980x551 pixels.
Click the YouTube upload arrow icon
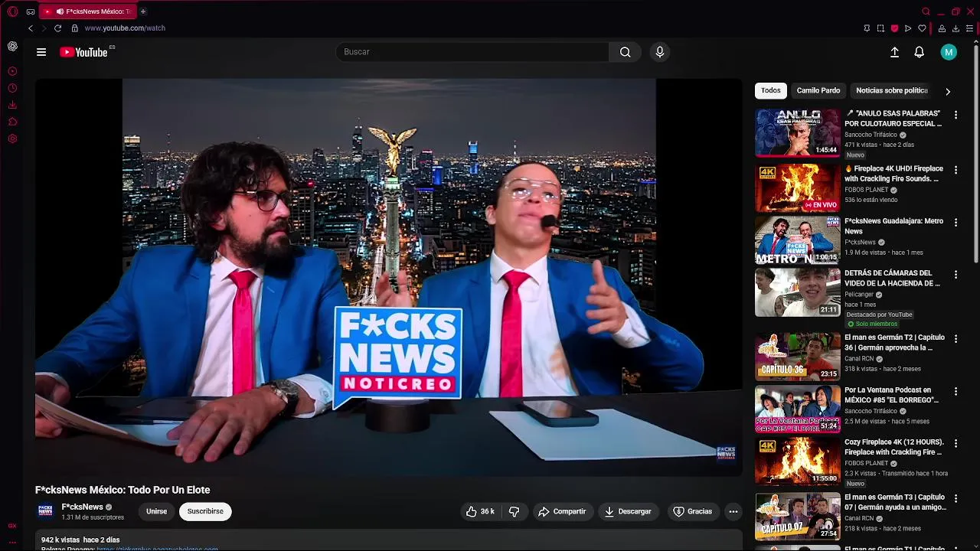tap(894, 52)
